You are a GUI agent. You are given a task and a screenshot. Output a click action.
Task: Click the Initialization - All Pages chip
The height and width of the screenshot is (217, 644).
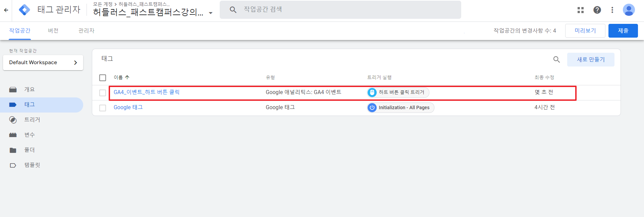pos(401,107)
